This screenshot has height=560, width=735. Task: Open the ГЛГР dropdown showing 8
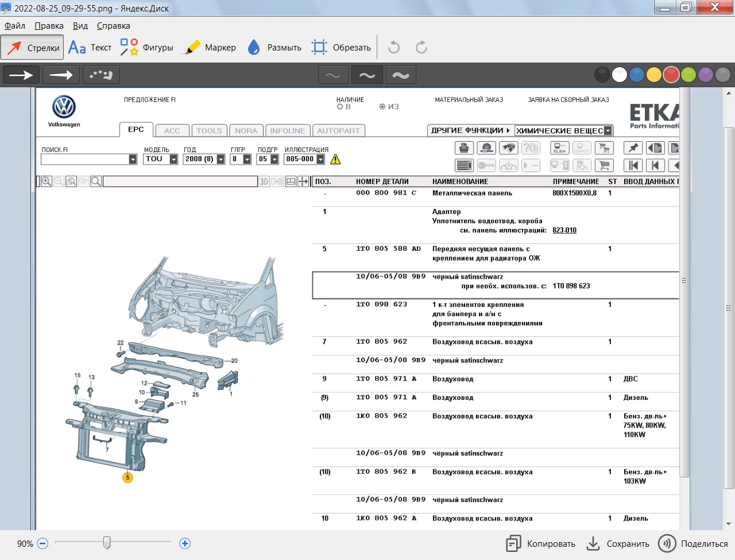tap(247, 159)
